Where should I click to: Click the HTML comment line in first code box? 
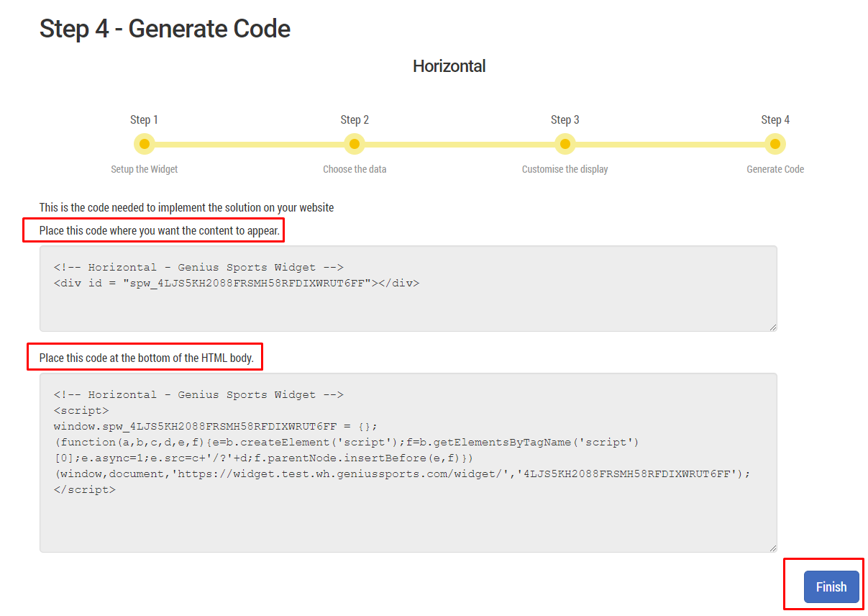tap(198, 267)
